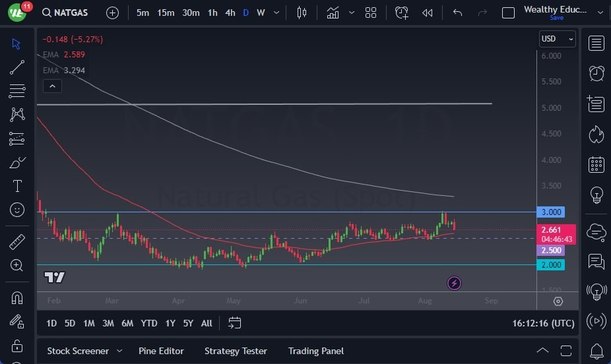This screenshot has height=364, width=611.
Task: Toggle the magnet mode tool
Action: 17,297
